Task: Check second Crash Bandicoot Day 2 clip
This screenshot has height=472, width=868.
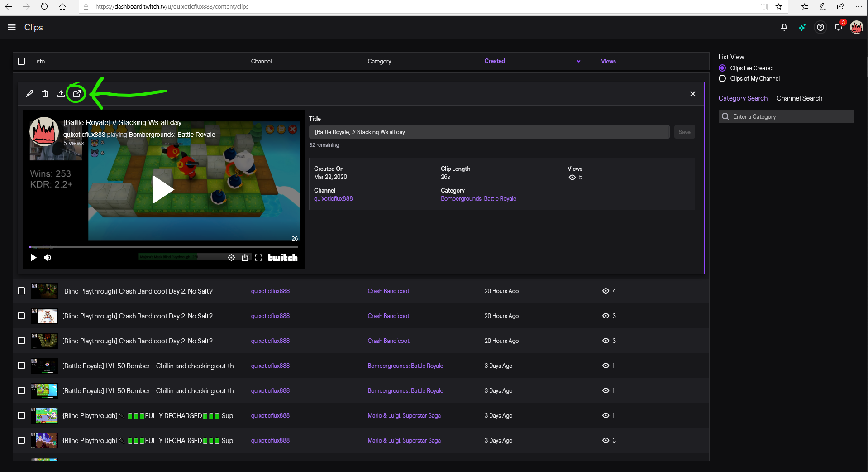Action: 21,316
